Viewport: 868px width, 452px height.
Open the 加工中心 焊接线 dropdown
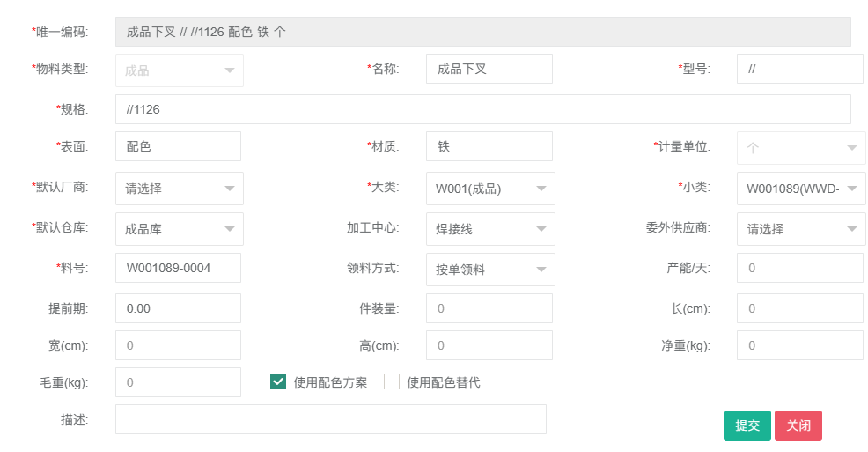(x=489, y=228)
